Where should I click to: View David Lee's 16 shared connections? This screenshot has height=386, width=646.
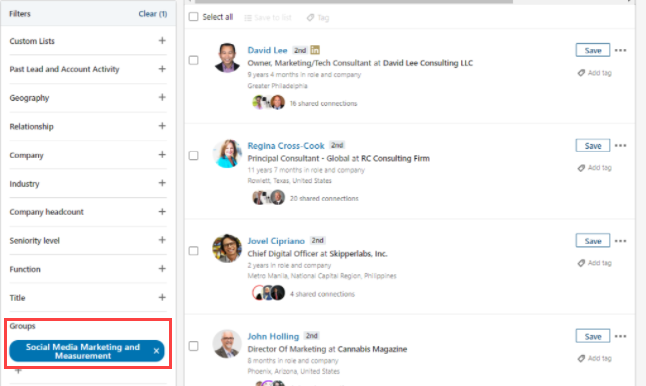[323, 103]
